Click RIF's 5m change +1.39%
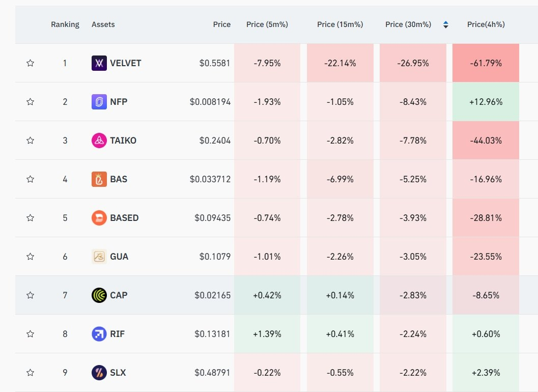 267,334
